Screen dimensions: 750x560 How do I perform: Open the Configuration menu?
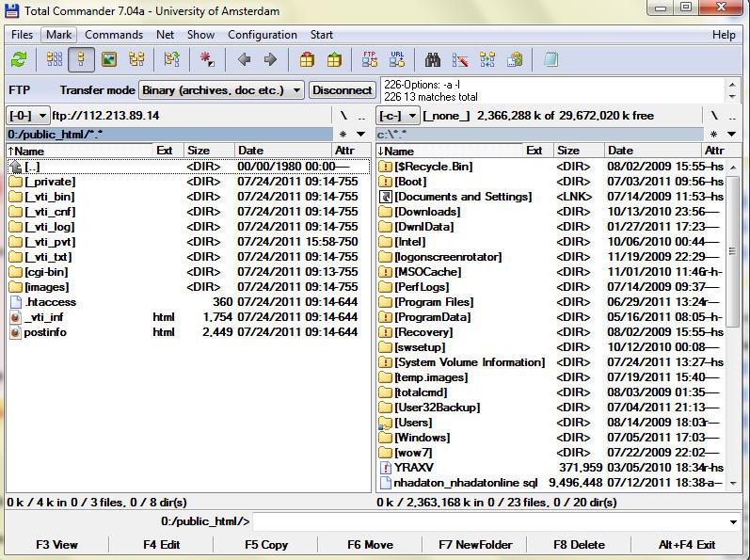[x=263, y=35]
